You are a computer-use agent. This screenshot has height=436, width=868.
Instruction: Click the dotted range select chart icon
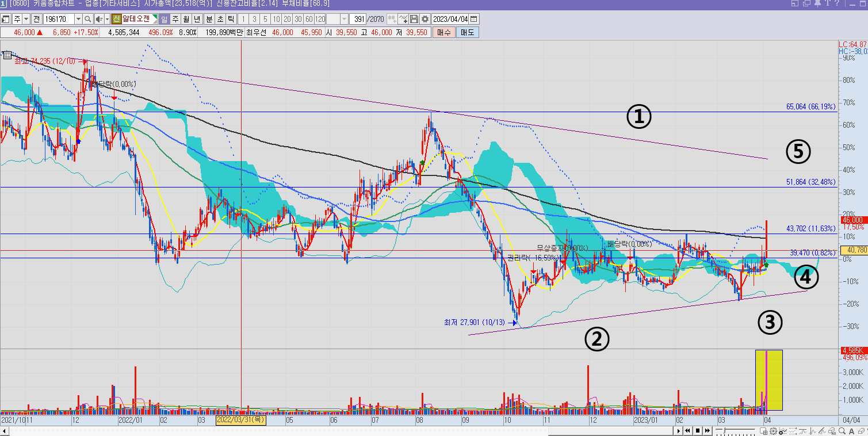tap(793, 431)
